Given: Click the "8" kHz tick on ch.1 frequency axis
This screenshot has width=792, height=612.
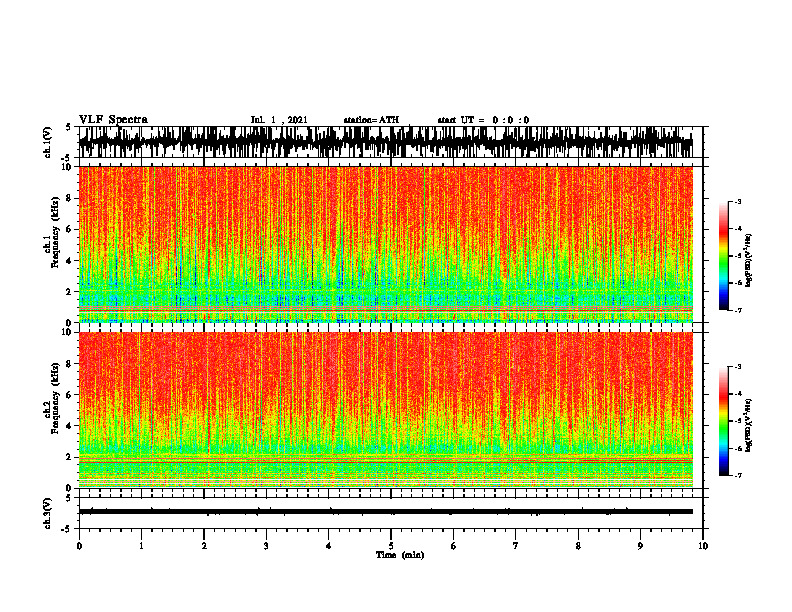Looking at the screenshot, I should [70, 198].
